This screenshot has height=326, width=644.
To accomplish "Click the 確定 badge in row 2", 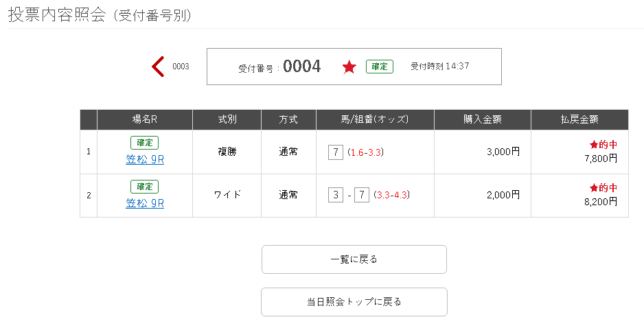I will (144, 187).
